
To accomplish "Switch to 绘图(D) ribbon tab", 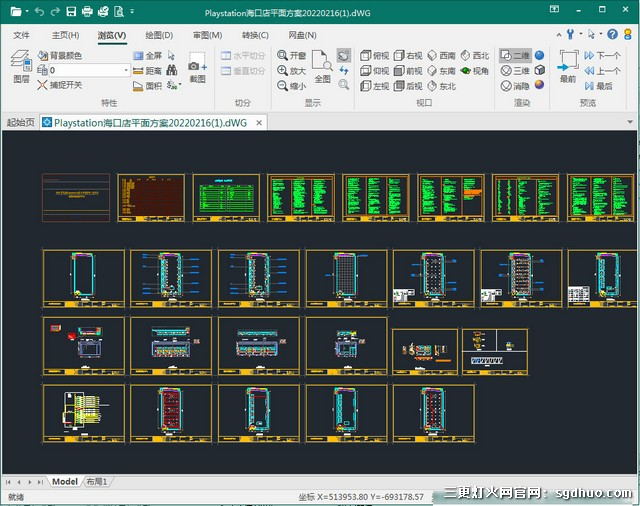I will pyautogui.click(x=159, y=35).
